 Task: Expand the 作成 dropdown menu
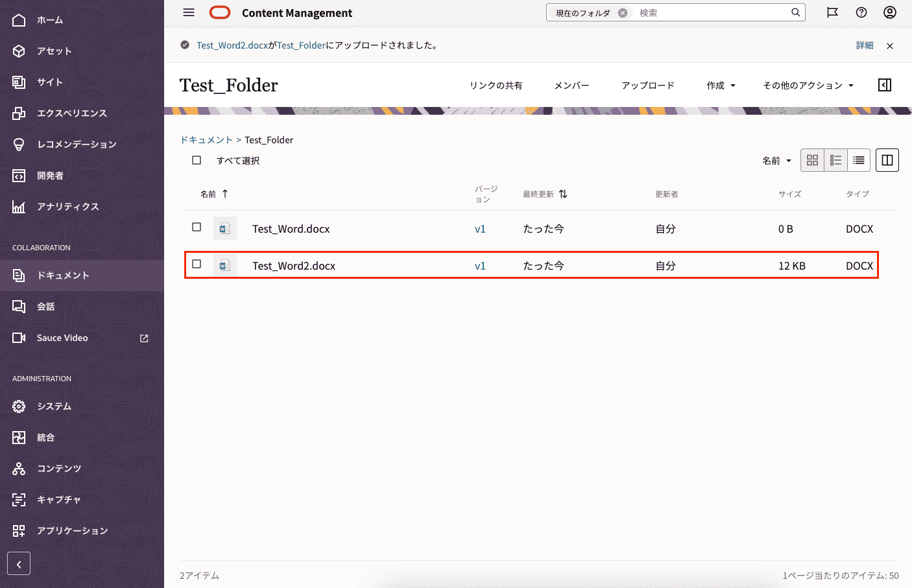[721, 86]
